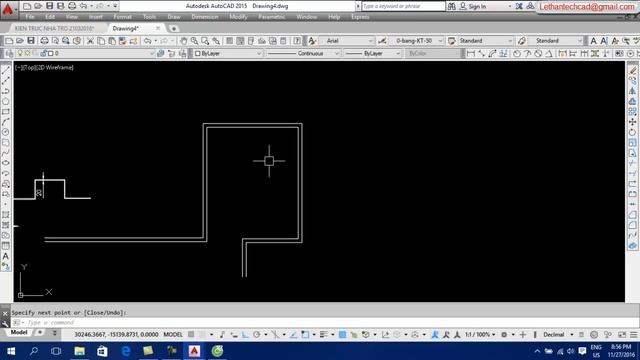Open the ByLayer lineweight dropdown
The image size is (640, 360).
(x=372, y=53)
